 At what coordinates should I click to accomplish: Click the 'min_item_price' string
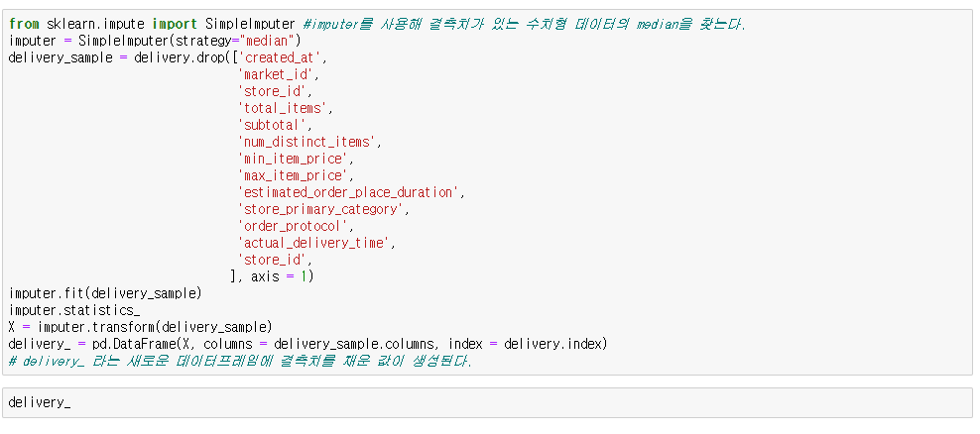click(x=293, y=159)
